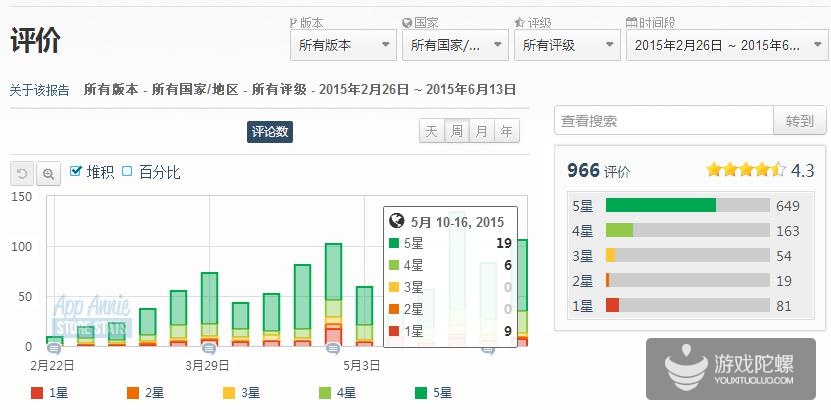Click the comment marker below March 29 bar

[210, 348]
